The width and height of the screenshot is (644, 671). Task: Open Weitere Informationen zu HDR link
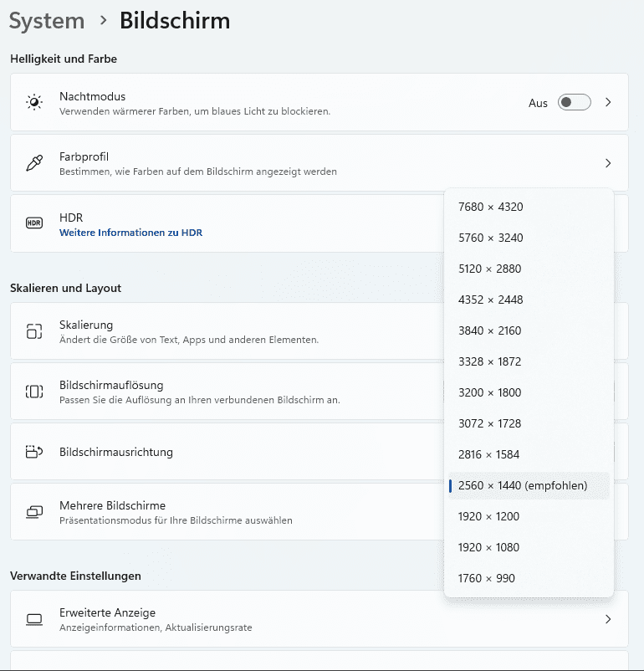pos(130,233)
